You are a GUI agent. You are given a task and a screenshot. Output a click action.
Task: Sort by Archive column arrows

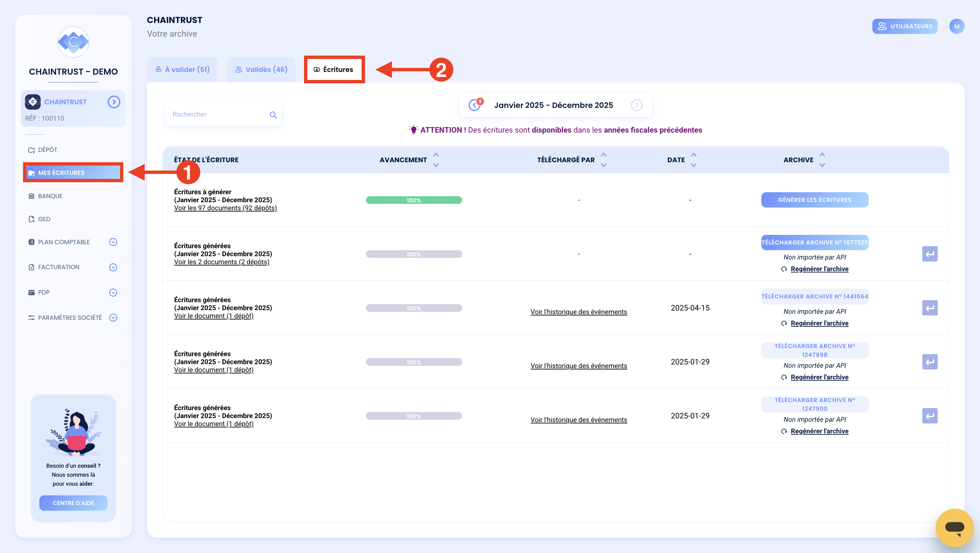pyautogui.click(x=822, y=160)
